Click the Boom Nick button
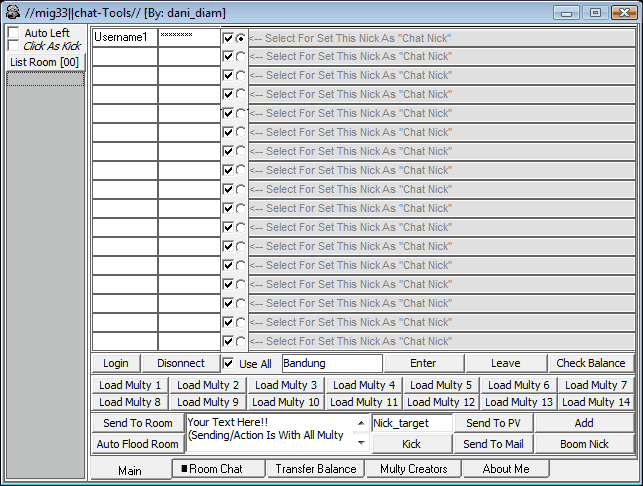The height and width of the screenshot is (486, 643). [584, 444]
